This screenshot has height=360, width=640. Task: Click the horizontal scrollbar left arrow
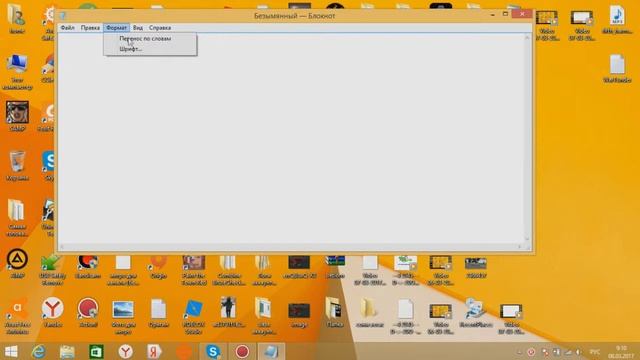tap(62, 247)
